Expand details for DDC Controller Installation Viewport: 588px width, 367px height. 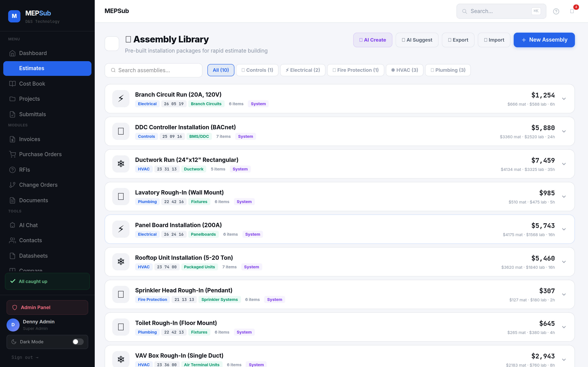click(x=564, y=131)
